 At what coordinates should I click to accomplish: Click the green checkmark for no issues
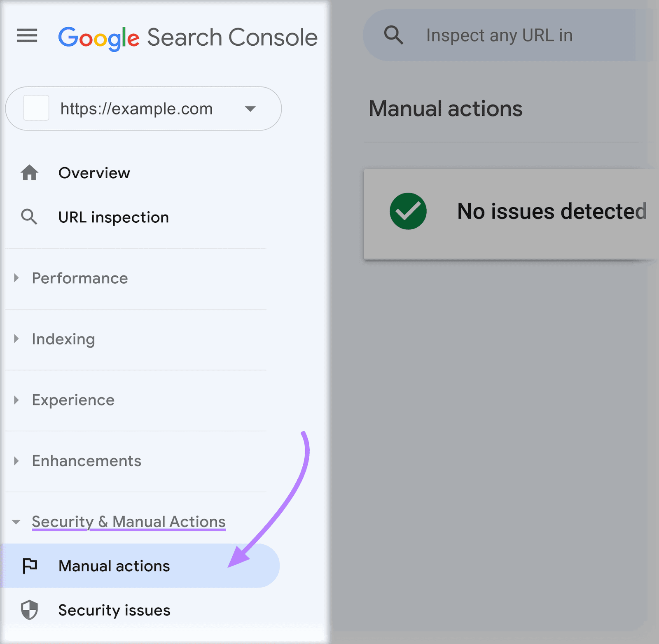pyautogui.click(x=407, y=211)
